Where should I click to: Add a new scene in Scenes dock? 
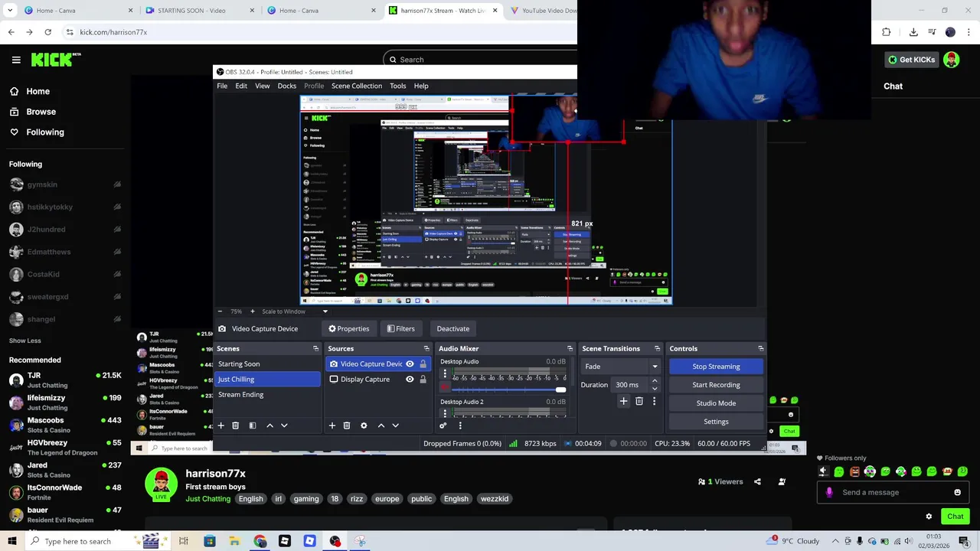click(x=221, y=425)
